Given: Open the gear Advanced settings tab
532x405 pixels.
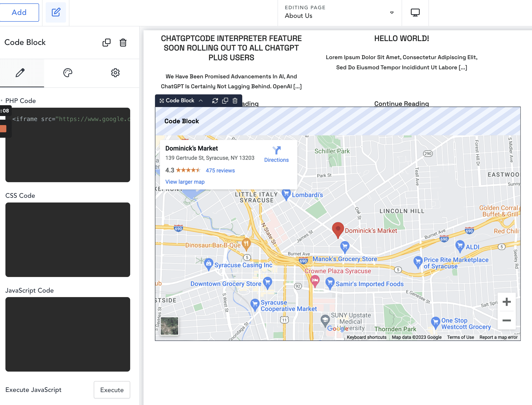Looking at the screenshot, I should 115,73.
